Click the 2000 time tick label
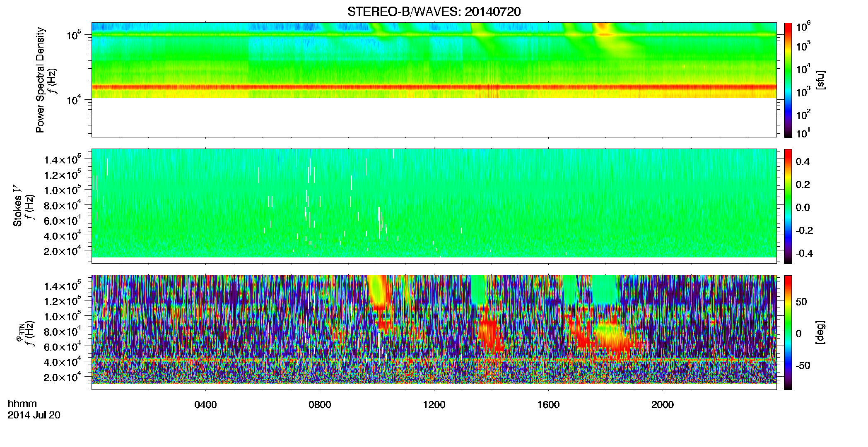This screenshot has width=868, height=447. click(x=663, y=405)
